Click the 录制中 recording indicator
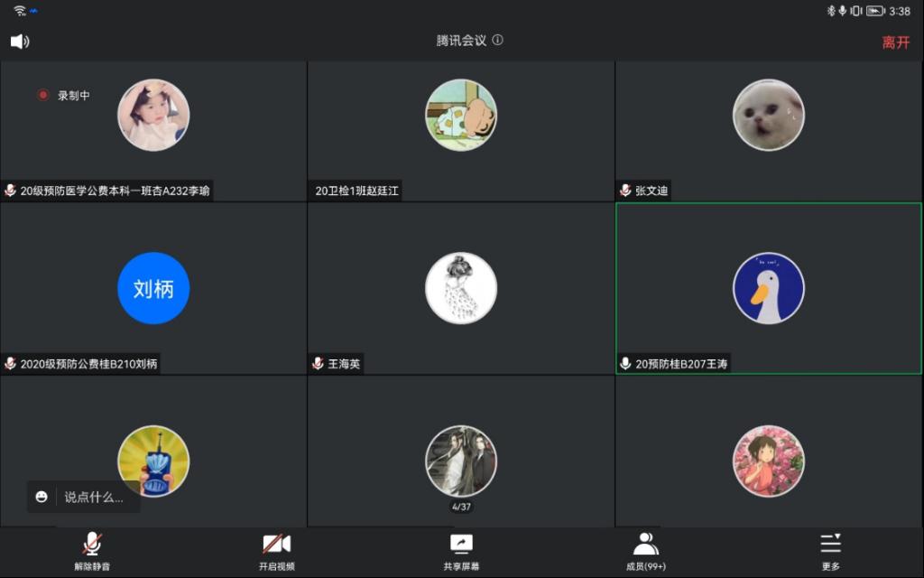Viewport: 924px width, 578px height. coord(64,95)
